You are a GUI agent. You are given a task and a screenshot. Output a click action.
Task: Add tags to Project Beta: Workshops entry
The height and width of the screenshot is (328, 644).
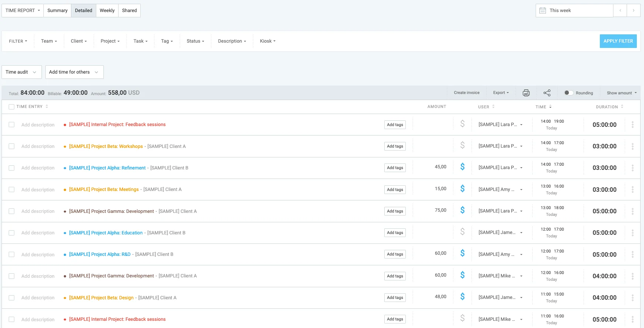pyautogui.click(x=395, y=146)
